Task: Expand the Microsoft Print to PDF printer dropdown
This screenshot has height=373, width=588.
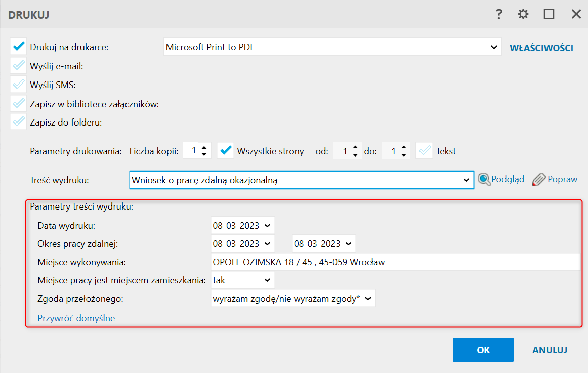Action: pos(494,47)
